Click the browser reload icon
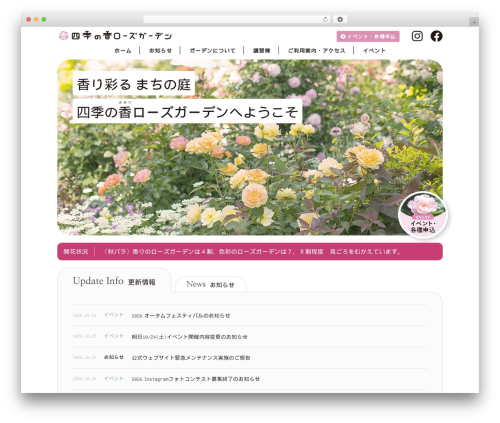Image resolution: width=500 pixels, height=423 pixels. pos(325,19)
